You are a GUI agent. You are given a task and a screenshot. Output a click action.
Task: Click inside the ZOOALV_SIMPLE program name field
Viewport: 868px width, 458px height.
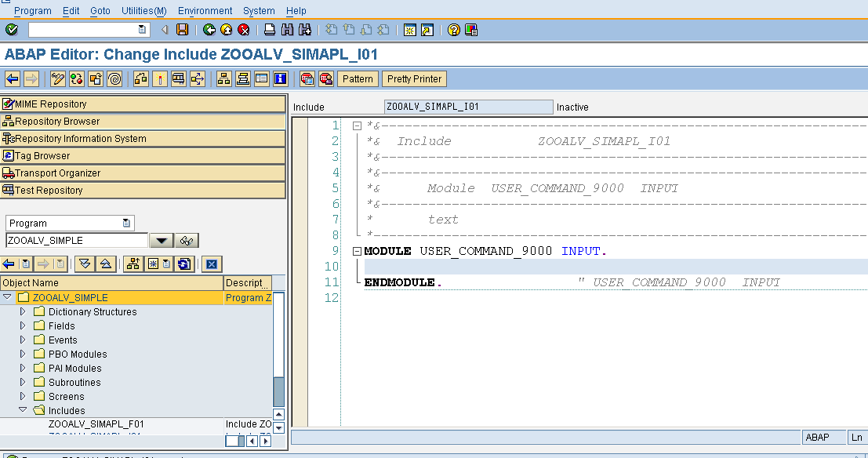pyautogui.click(x=74, y=240)
